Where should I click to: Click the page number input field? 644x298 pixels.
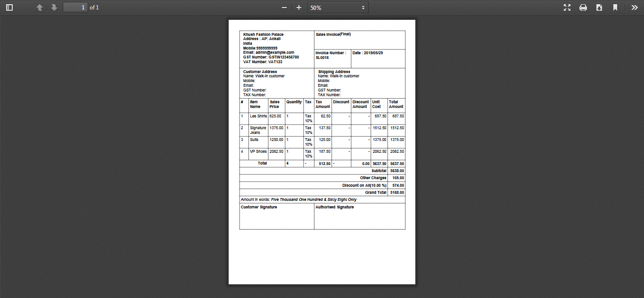[x=75, y=8]
